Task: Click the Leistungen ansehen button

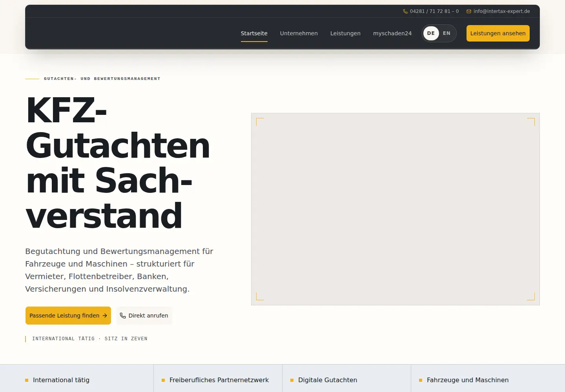Action: tap(498, 33)
